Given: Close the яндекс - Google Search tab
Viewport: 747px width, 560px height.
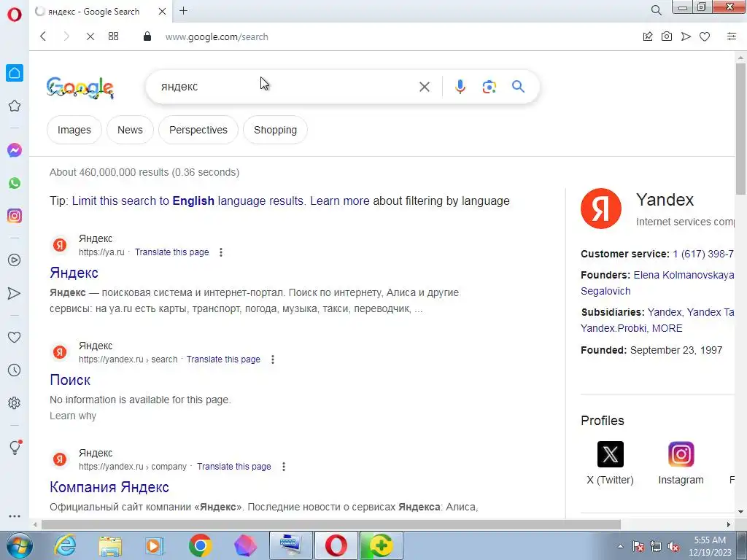Looking at the screenshot, I should click(162, 12).
